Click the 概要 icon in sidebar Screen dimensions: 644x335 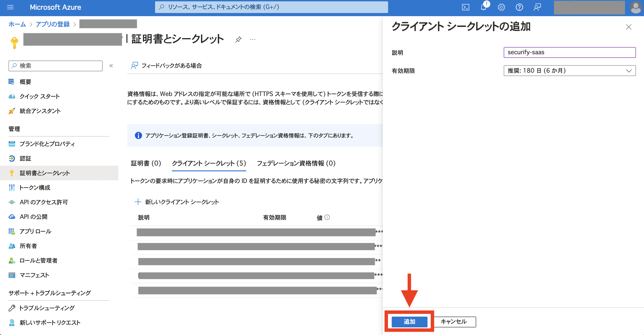(x=11, y=82)
